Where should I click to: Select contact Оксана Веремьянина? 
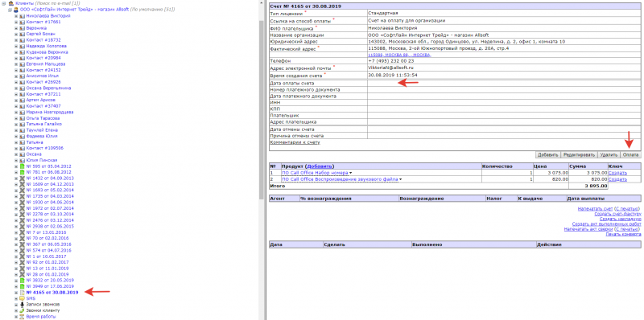[x=48, y=88]
